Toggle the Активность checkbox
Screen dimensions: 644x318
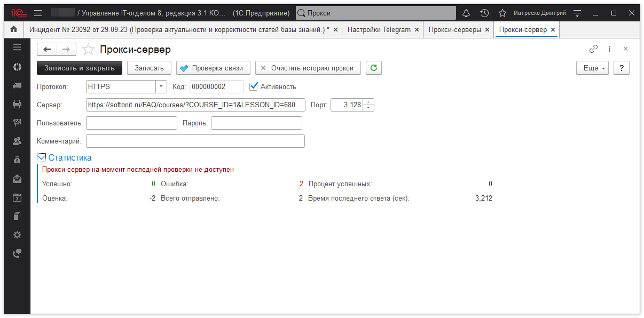[254, 86]
